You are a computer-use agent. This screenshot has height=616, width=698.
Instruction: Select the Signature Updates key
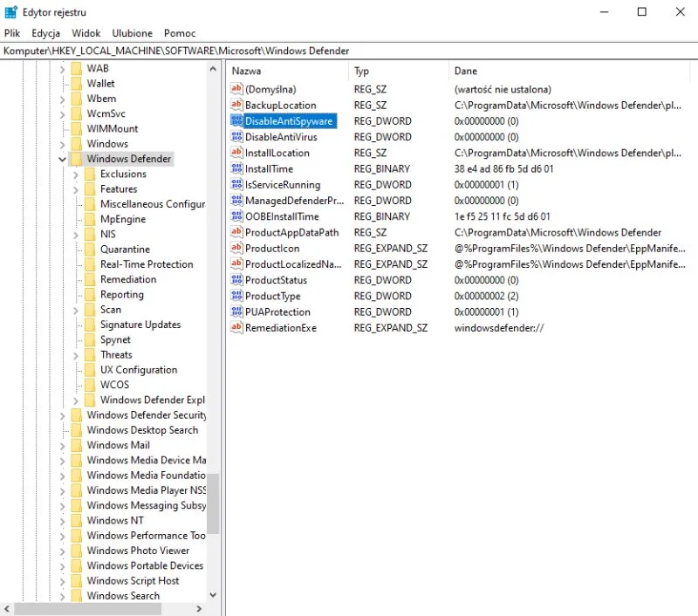click(140, 325)
